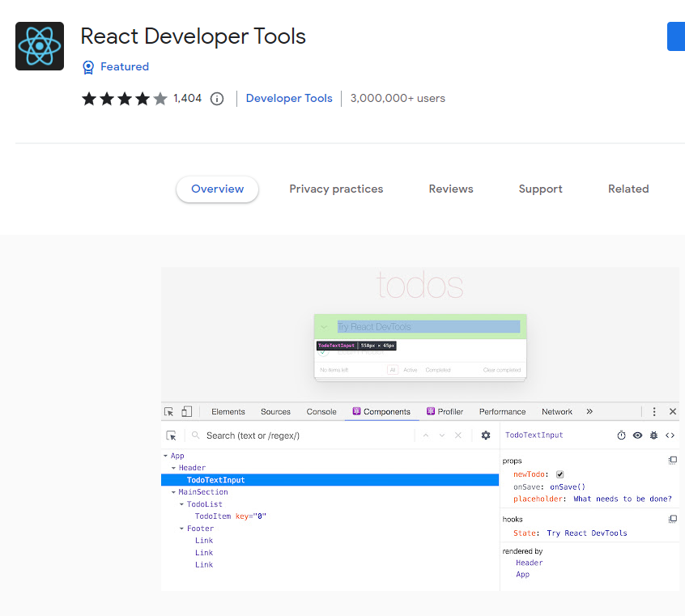The image size is (685, 616).
Task: Select the MainSection component row
Action: 202,492
